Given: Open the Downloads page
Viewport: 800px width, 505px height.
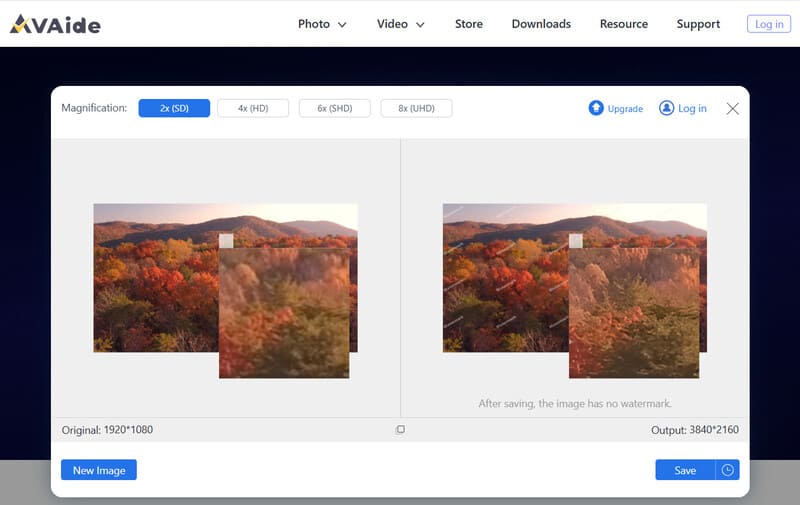Looking at the screenshot, I should point(541,24).
